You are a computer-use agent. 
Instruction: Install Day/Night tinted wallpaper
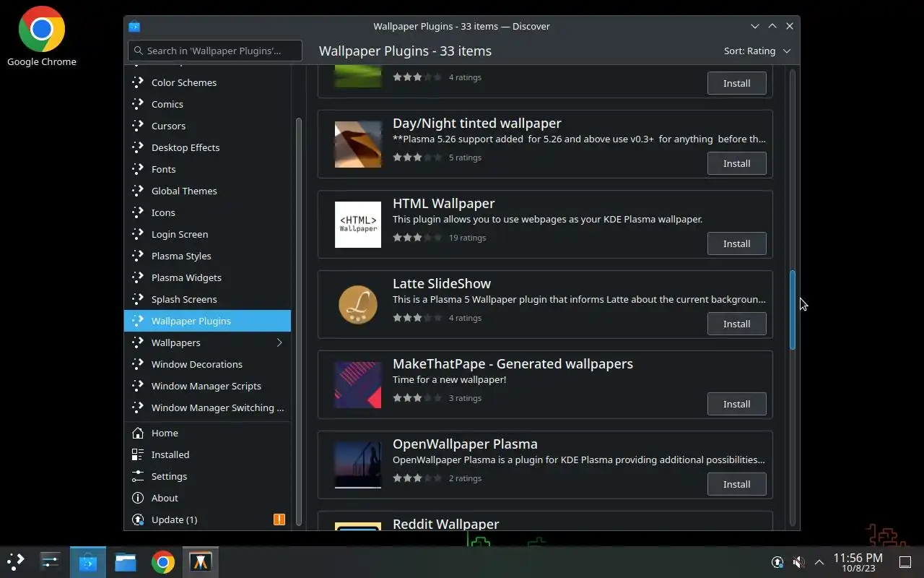[x=736, y=163]
